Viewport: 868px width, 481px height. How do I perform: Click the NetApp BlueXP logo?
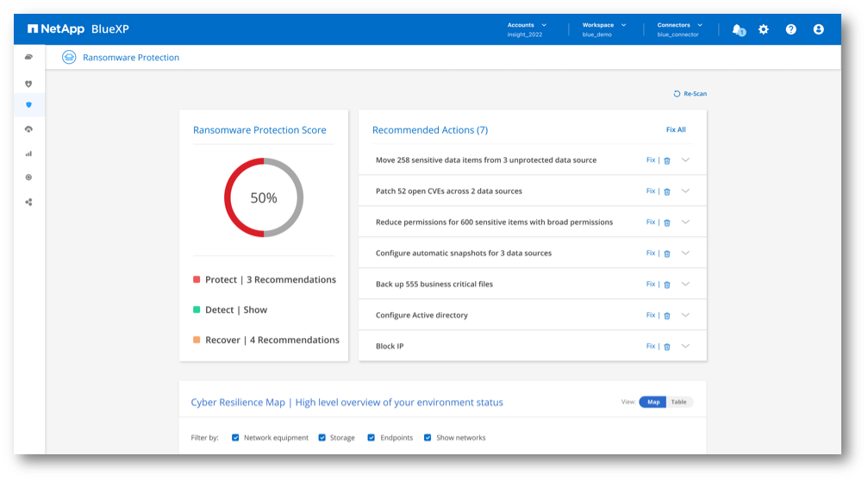(x=78, y=28)
